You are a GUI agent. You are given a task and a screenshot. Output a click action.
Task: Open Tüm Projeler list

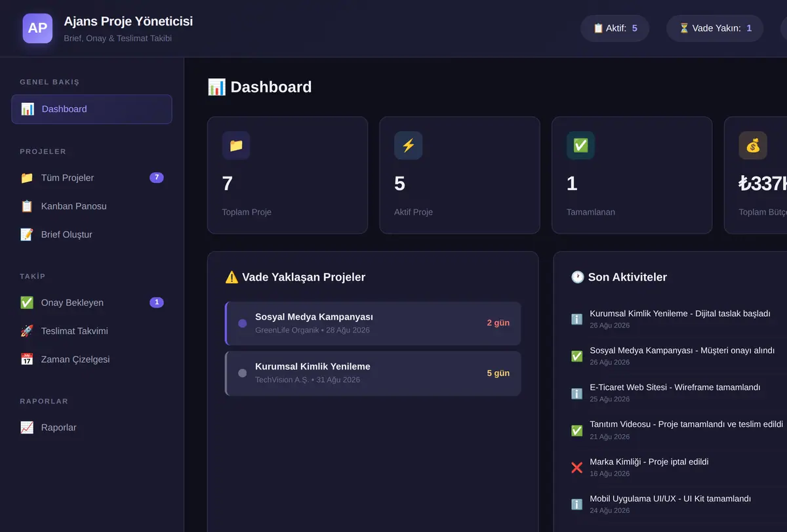[92, 178]
